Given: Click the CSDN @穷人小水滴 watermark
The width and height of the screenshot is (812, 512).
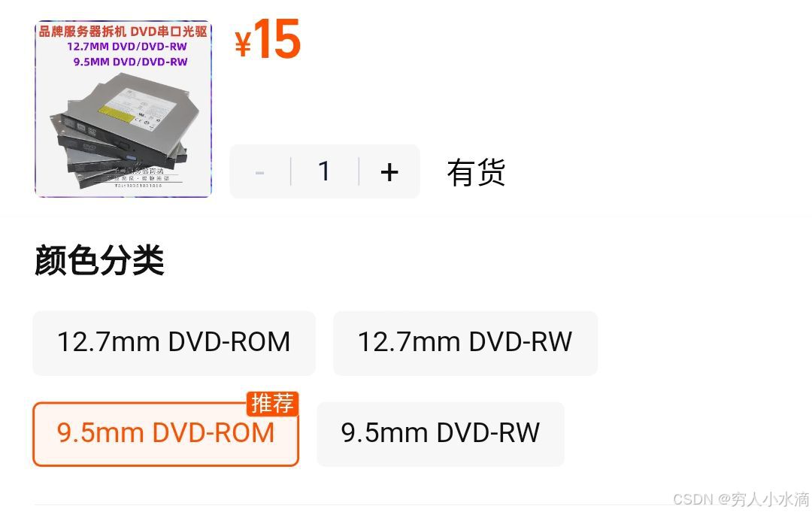Looking at the screenshot, I should (x=741, y=499).
